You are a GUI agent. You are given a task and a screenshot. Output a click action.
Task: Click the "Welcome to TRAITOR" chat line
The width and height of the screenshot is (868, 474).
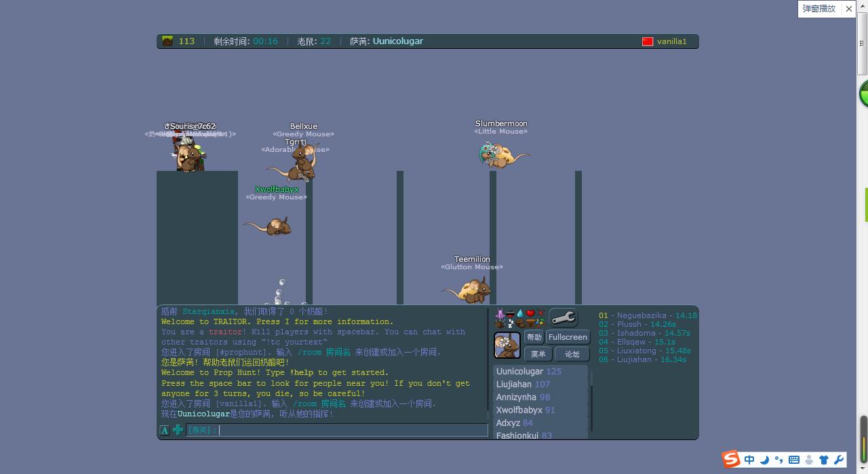tap(277, 322)
